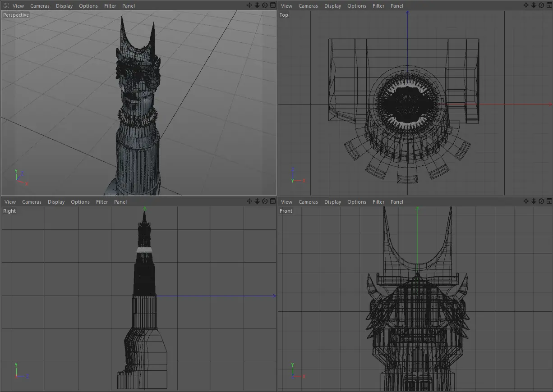553x392 pixels.
Task: Click the Front viewport zoom camera icon
Action: (x=534, y=201)
